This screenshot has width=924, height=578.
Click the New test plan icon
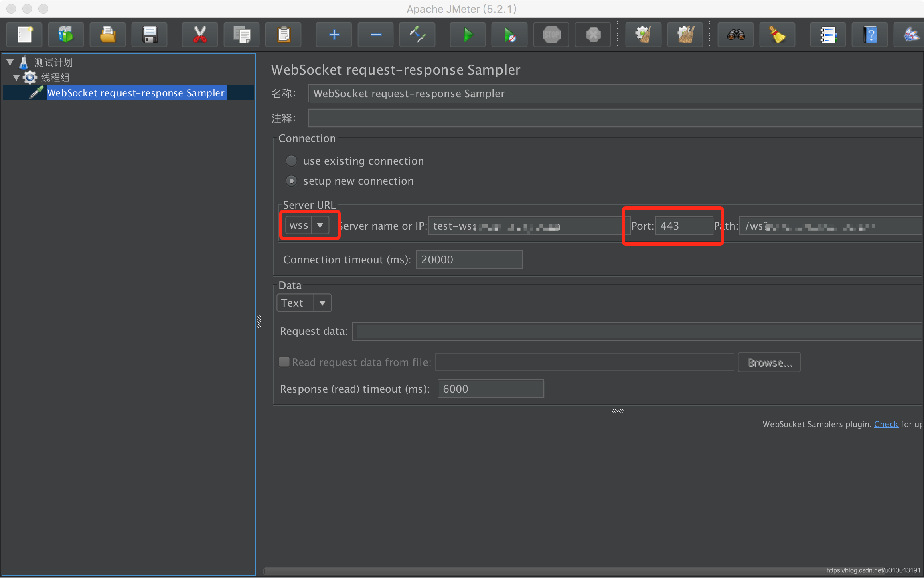coord(25,35)
